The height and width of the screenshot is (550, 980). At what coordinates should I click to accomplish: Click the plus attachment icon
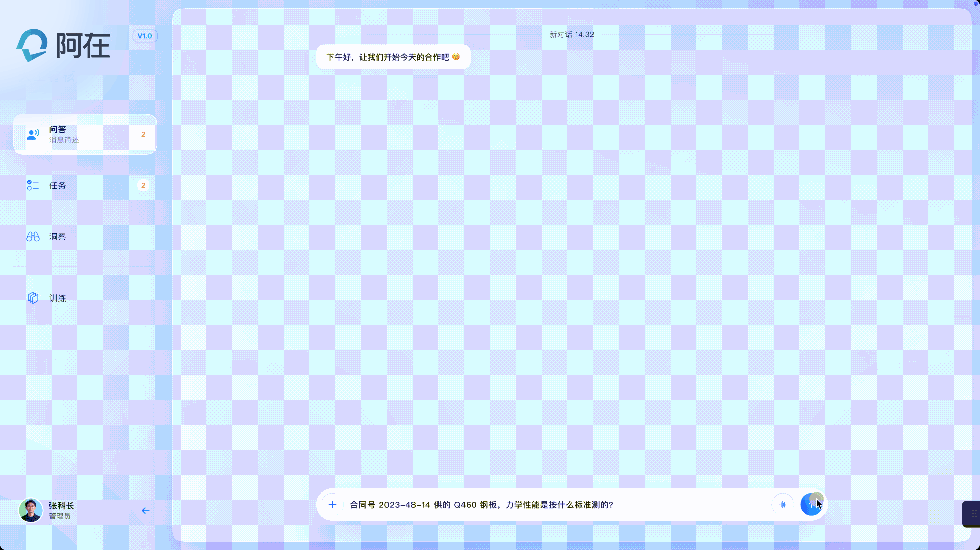point(332,505)
